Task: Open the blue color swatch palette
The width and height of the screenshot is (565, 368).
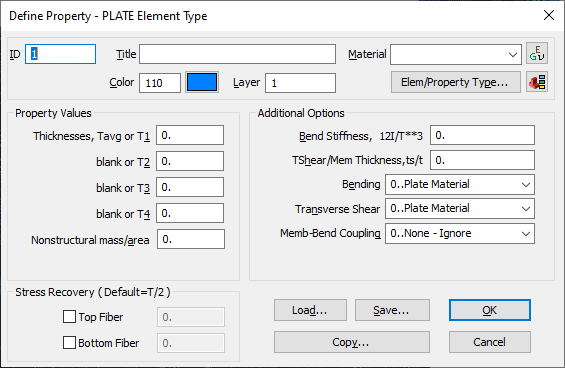Action: click(202, 82)
